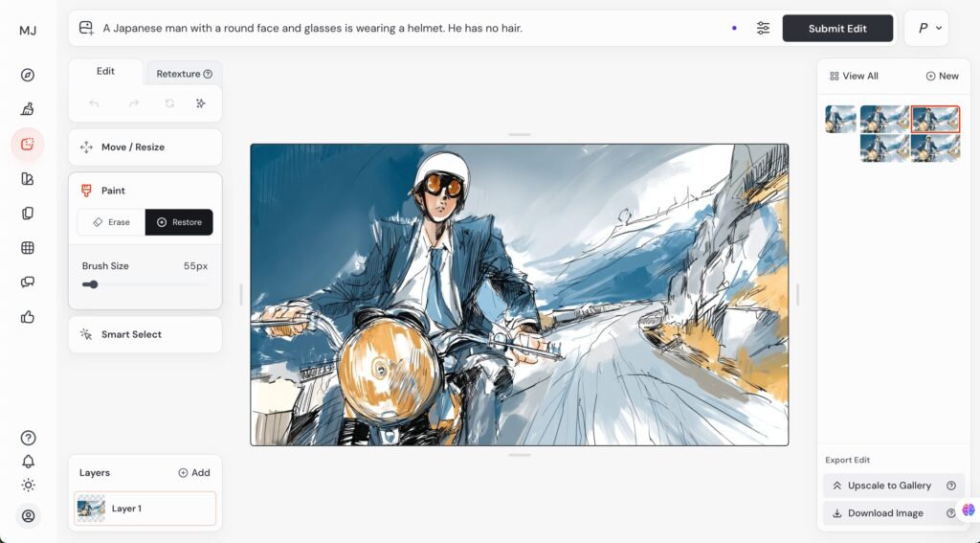This screenshot has height=543, width=980.
Task: Open the chat bubbles sidebar icon
Action: (28, 283)
